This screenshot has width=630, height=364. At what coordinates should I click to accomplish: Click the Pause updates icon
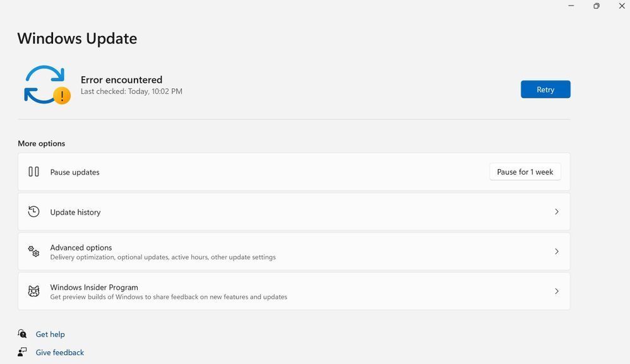(x=33, y=172)
